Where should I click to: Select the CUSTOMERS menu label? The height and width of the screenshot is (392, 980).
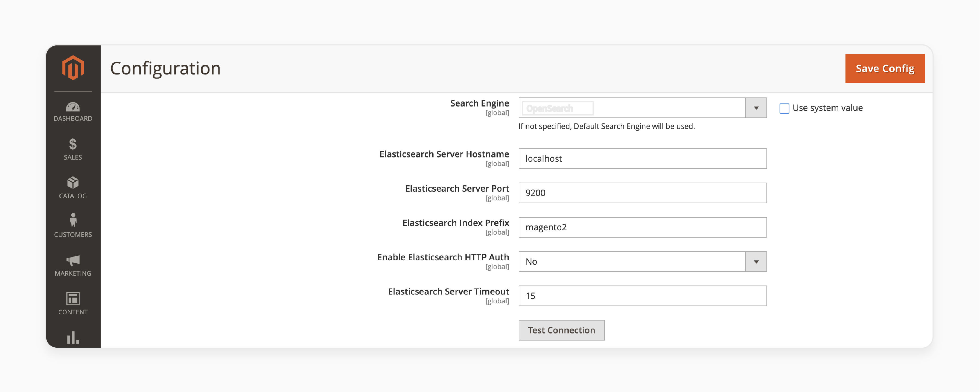click(73, 235)
